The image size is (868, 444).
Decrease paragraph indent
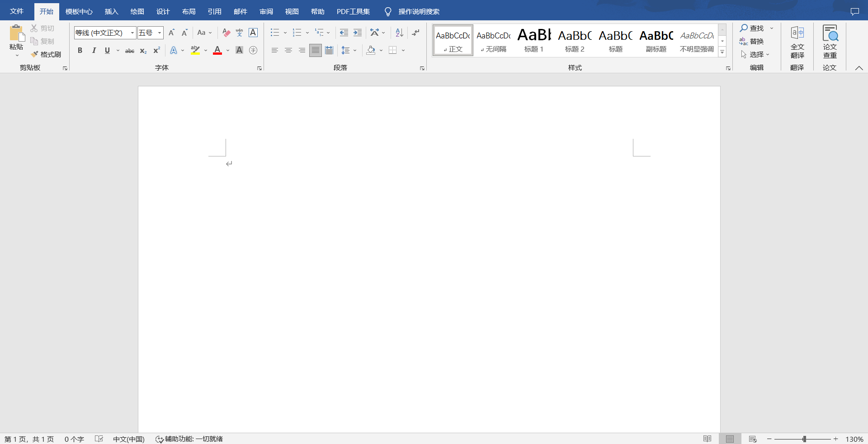pyautogui.click(x=344, y=33)
